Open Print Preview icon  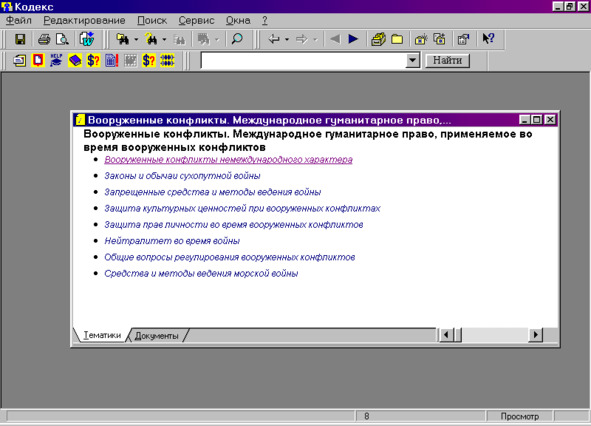pos(62,39)
